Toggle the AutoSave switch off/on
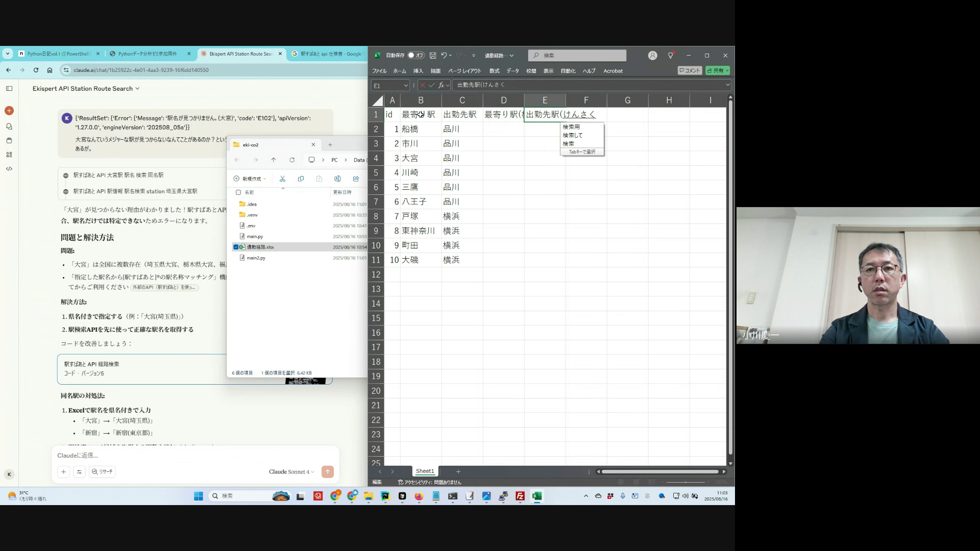Screen dimensions: 980x551 (x=416, y=55)
